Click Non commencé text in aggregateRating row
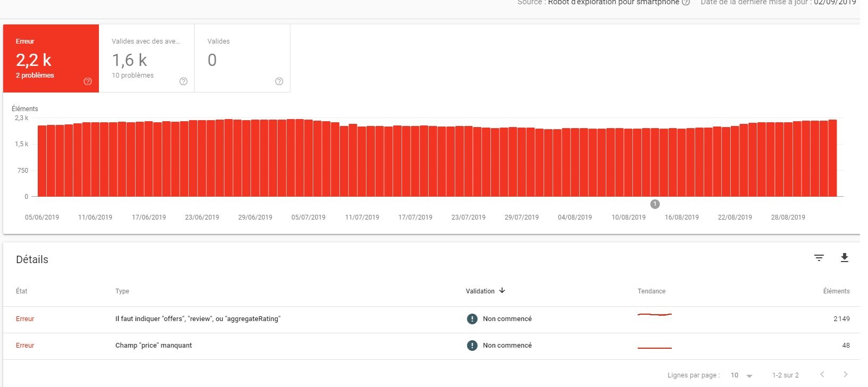The width and height of the screenshot is (868, 387). [x=507, y=319]
